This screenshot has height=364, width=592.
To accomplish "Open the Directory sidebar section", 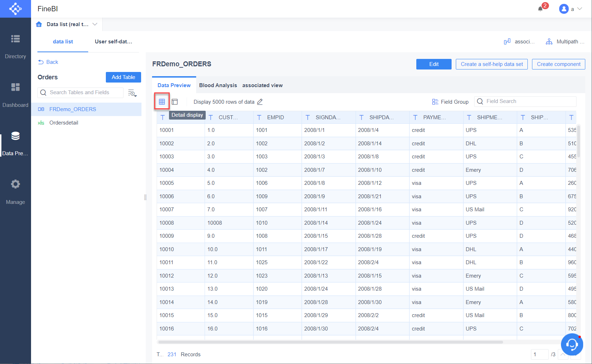I will tap(15, 46).
